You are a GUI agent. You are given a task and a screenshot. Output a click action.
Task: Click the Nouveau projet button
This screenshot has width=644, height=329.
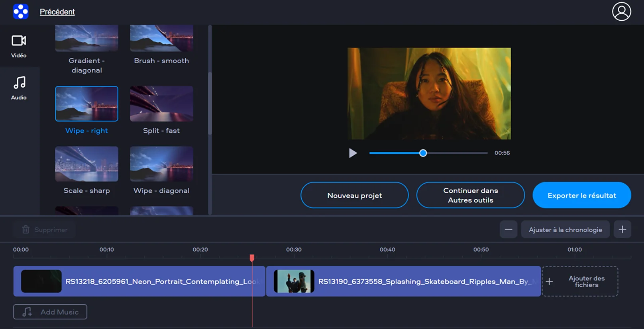tap(354, 195)
